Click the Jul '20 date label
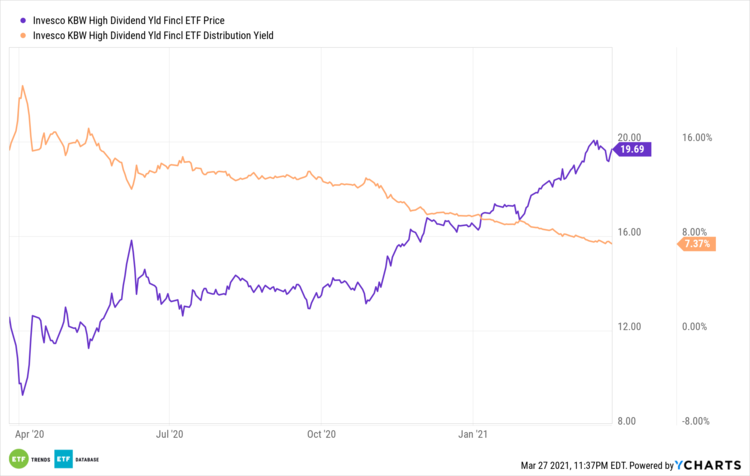 click(x=171, y=435)
